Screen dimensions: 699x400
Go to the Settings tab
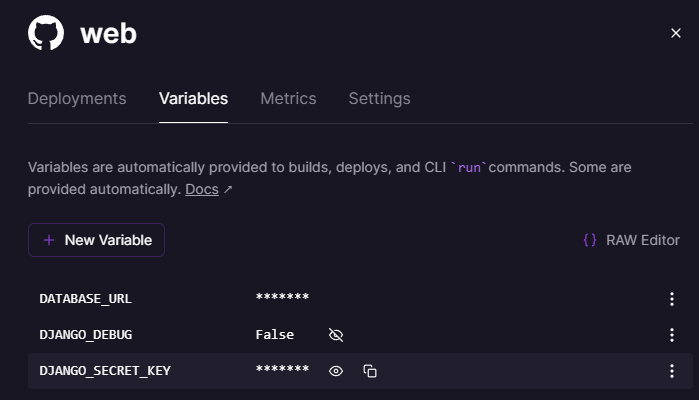379,98
